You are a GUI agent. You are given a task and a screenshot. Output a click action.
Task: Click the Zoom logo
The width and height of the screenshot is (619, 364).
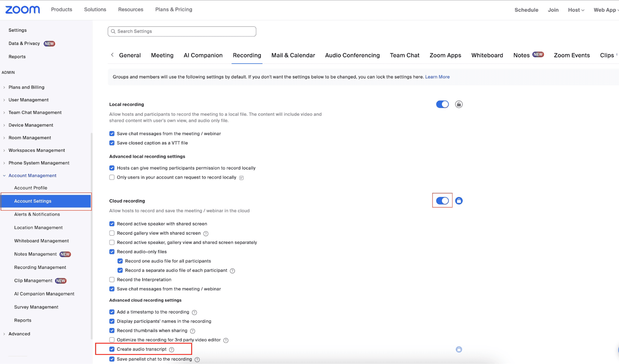click(x=22, y=10)
